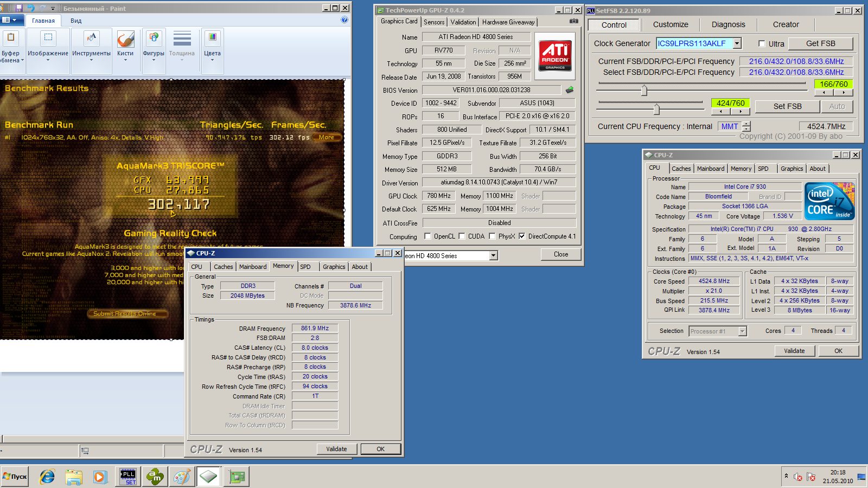Select the Sensors tab in GPU-Z

coord(434,22)
